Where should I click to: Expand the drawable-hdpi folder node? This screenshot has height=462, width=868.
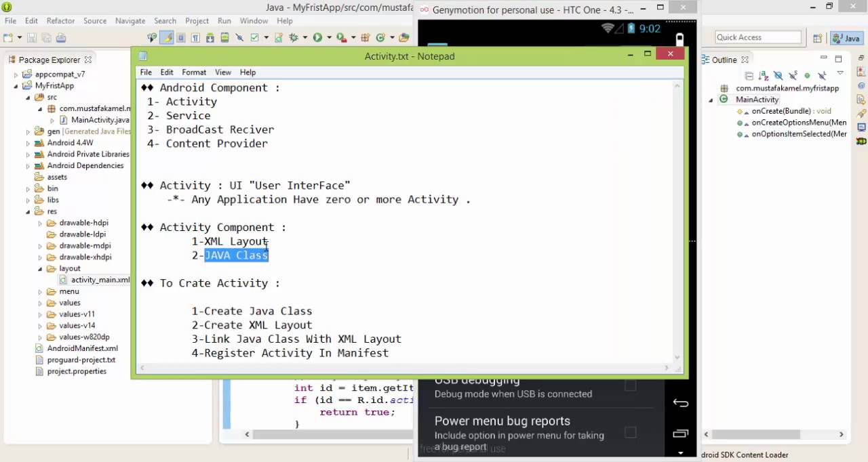(x=39, y=223)
